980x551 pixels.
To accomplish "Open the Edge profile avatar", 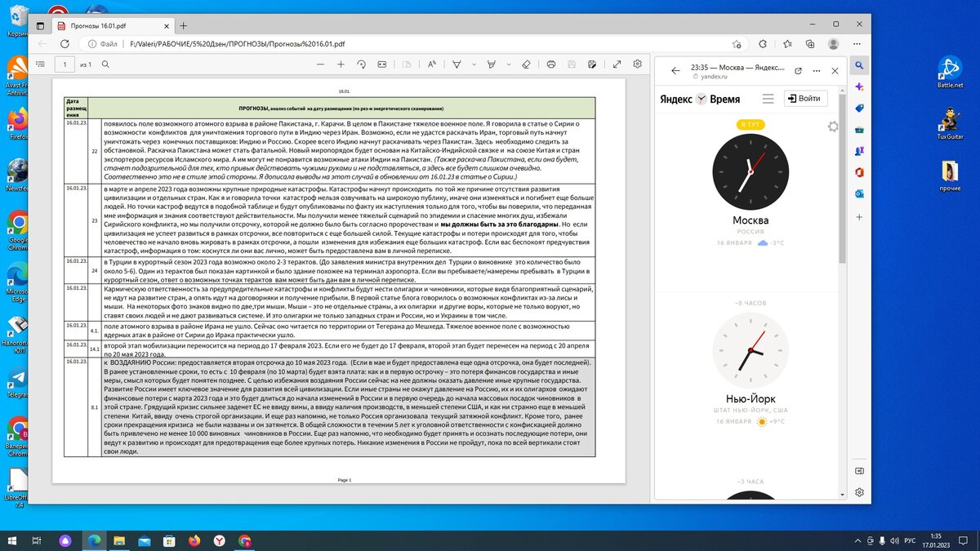I will 833,44.
